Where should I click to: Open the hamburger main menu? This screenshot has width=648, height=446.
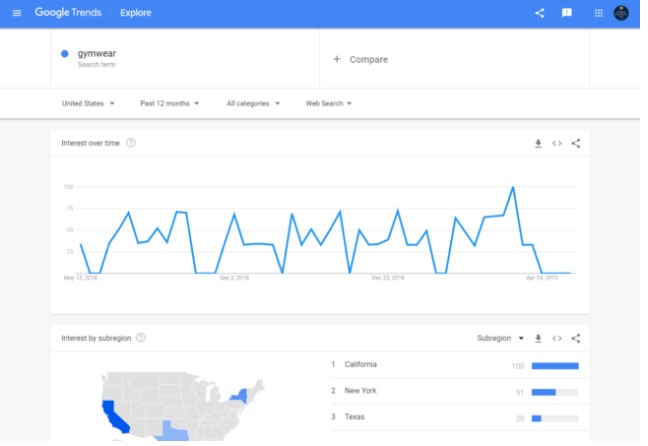click(x=16, y=13)
